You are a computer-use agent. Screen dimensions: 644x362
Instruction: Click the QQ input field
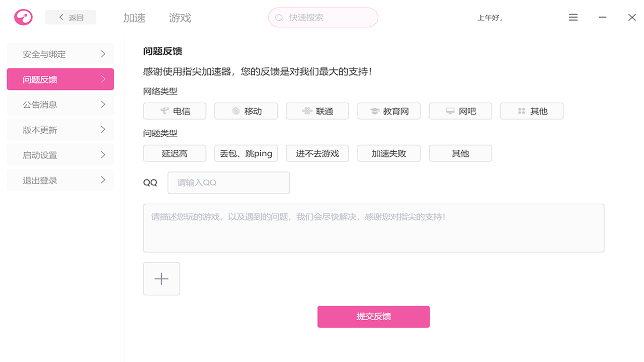tap(228, 183)
